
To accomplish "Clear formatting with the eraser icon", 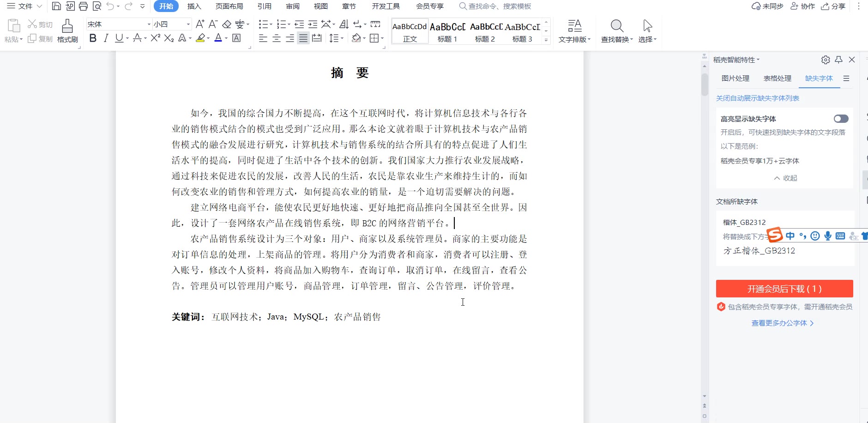I will click(x=227, y=24).
